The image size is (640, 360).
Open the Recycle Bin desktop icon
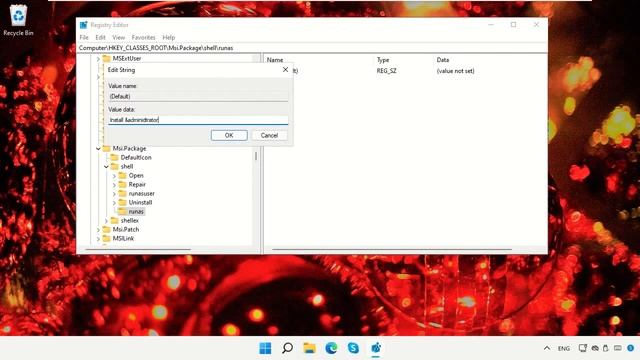point(18,20)
